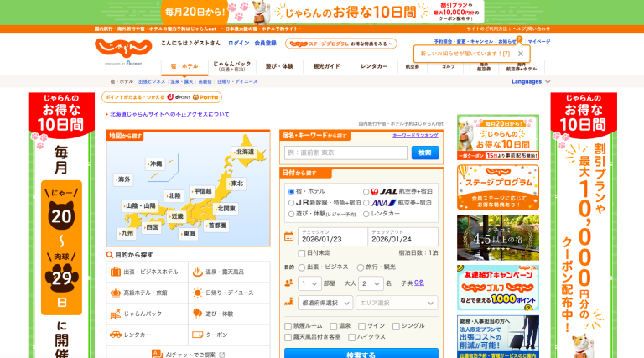Image resolution: width=644 pixels, height=358 pixels.
Task: Click the Jalan logo
Action: (x=123, y=49)
